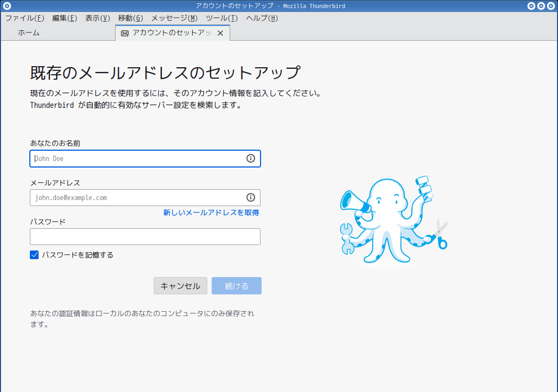Image resolution: width=558 pixels, height=392 pixels.
Task: Minimize the Thunderbird window
Action: (531, 5)
